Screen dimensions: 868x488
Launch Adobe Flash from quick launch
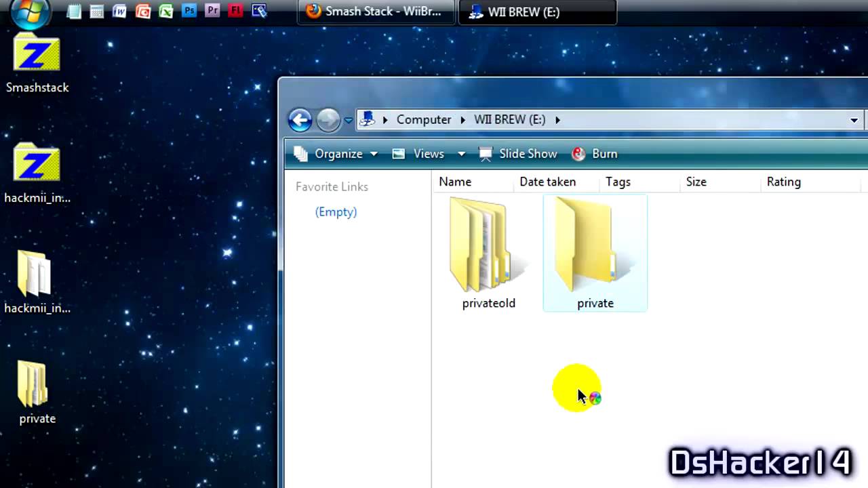(x=235, y=12)
